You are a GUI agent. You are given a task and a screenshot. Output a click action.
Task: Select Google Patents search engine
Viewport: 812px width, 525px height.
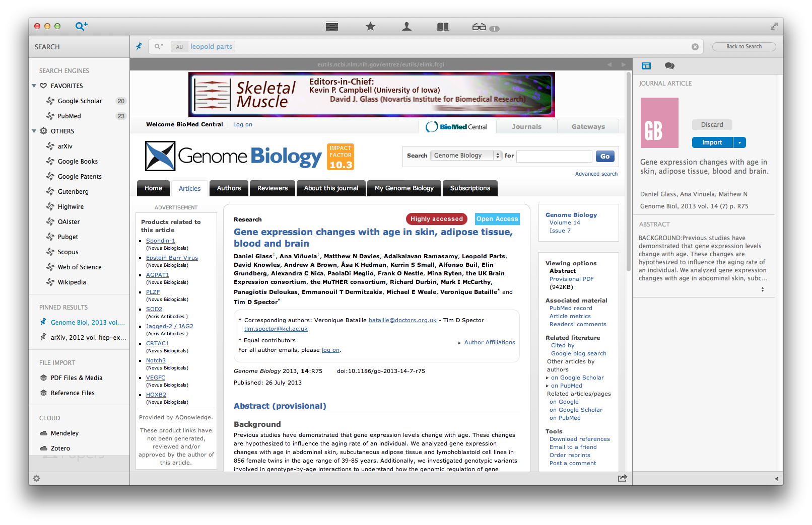(x=79, y=176)
